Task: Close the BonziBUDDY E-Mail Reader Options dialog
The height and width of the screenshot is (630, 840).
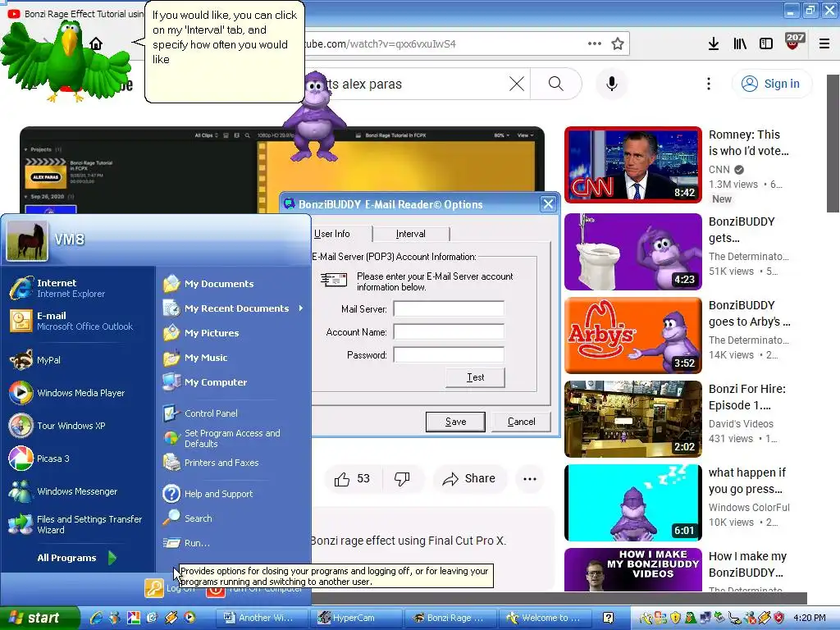Action: (548, 204)
